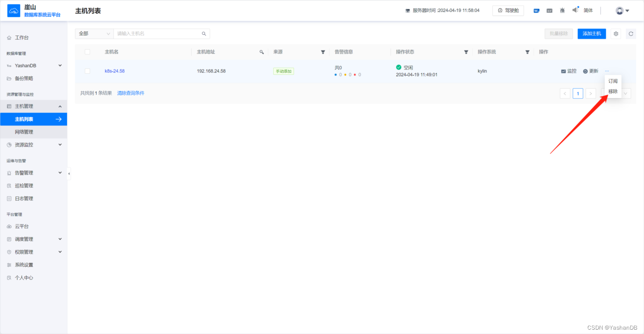Open the task checklist icon in header
Screen dimensions: 644x334
549,10
